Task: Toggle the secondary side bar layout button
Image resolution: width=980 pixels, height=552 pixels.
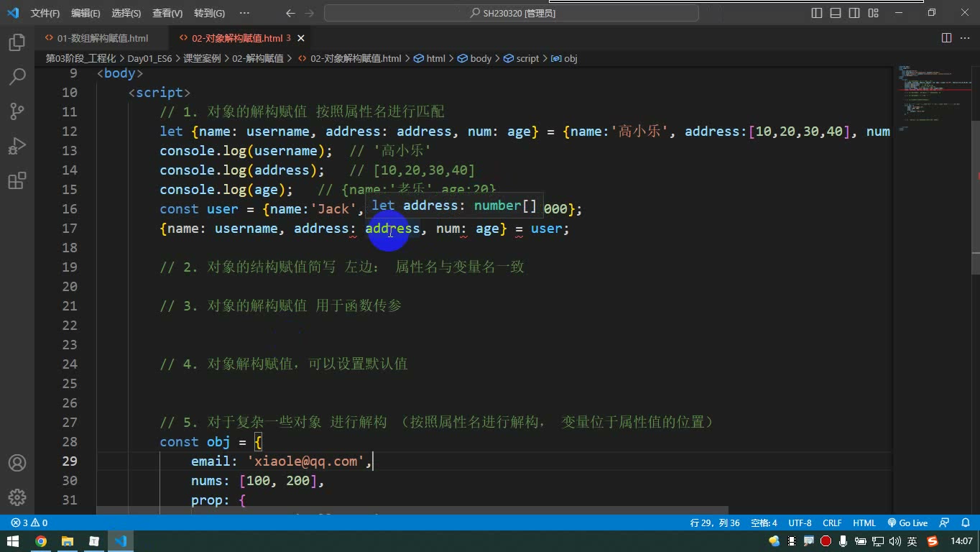Action: pyautogui.click(x=854, y=13)
